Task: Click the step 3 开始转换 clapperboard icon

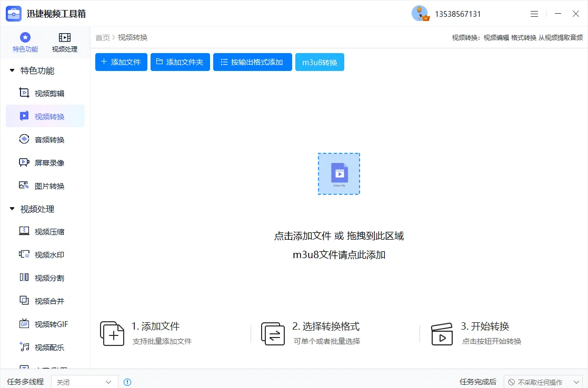Action: tap(442, 334)
